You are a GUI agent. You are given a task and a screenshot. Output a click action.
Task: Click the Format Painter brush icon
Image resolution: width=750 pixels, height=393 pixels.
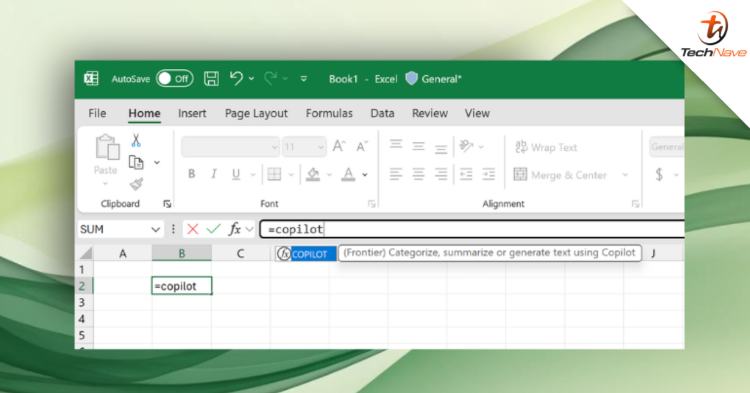(x=136, y=184)
